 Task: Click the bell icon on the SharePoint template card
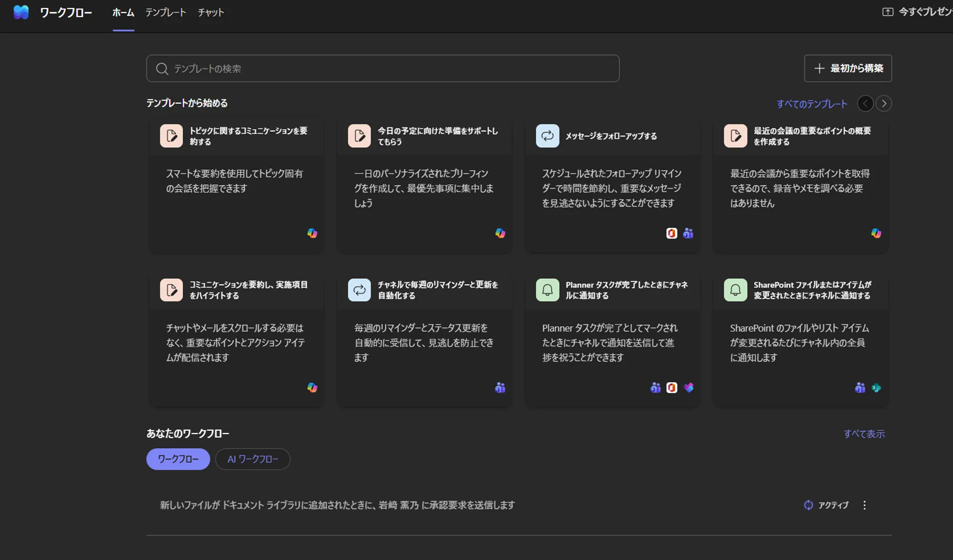(x=736, y=290)
